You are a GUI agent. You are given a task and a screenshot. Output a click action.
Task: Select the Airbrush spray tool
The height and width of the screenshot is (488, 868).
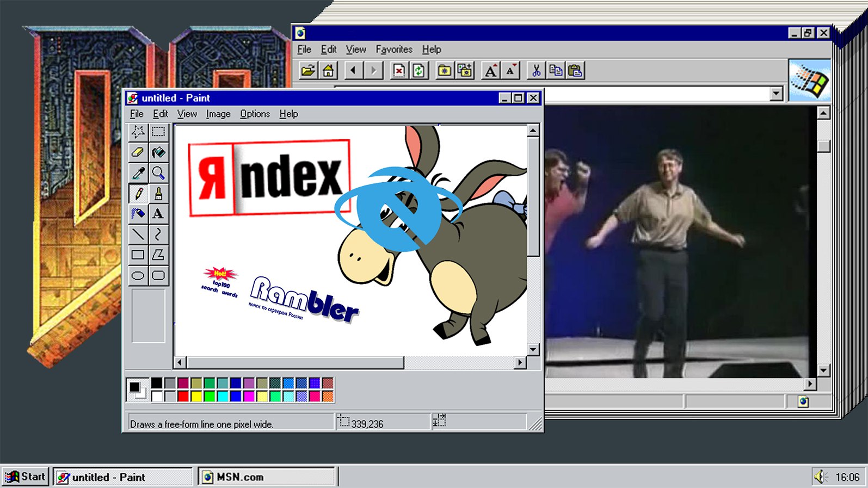(138, 214)
